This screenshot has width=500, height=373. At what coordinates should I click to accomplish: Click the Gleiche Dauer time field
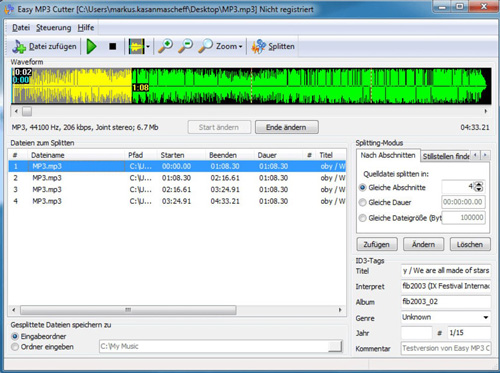[463, 202]
